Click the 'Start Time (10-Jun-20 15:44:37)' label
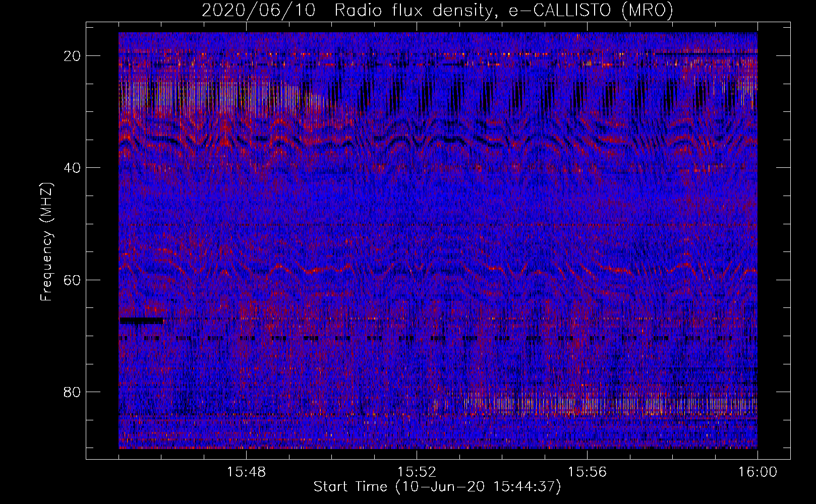This screenshot has height=504, width=816. tap(437, 487)
